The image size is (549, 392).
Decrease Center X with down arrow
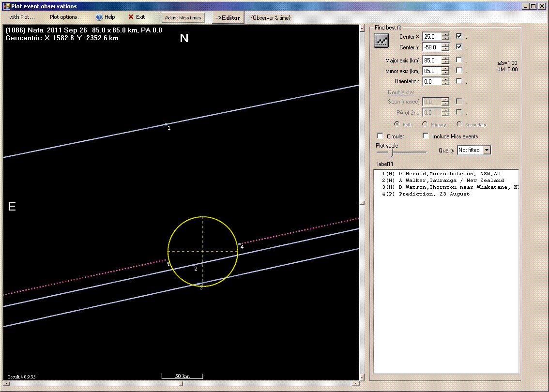tap(445, 39)
